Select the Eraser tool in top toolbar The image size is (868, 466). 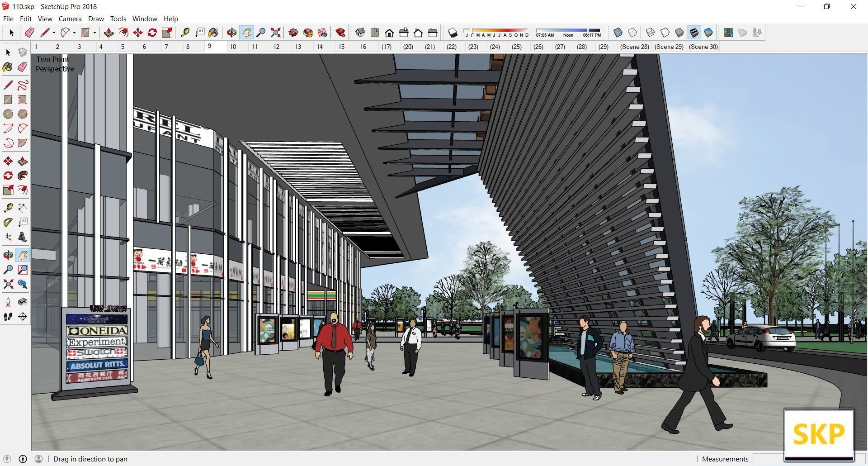point(29,33)
